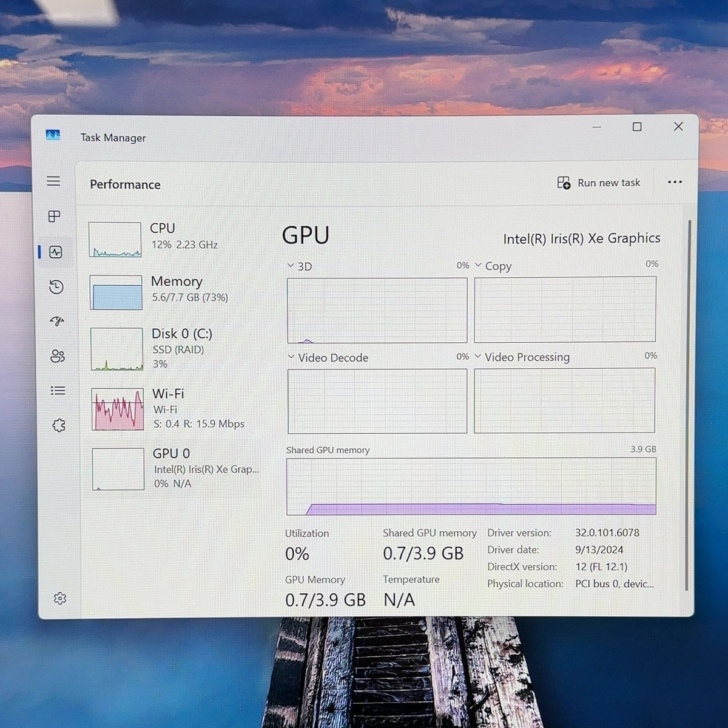Expand the Copy engine graph dropdown
Screen dimensions: 728x728
coord(478,265)
